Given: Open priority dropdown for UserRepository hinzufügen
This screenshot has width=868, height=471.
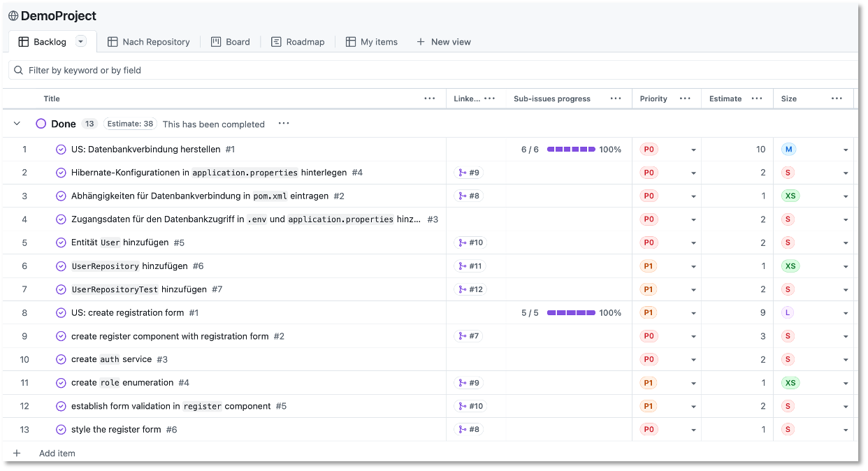Looking at the screenshot, I should [693, 266].
